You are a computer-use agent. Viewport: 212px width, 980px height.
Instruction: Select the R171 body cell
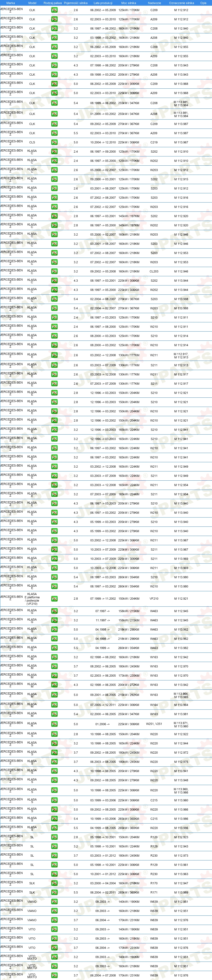(154, 892)
